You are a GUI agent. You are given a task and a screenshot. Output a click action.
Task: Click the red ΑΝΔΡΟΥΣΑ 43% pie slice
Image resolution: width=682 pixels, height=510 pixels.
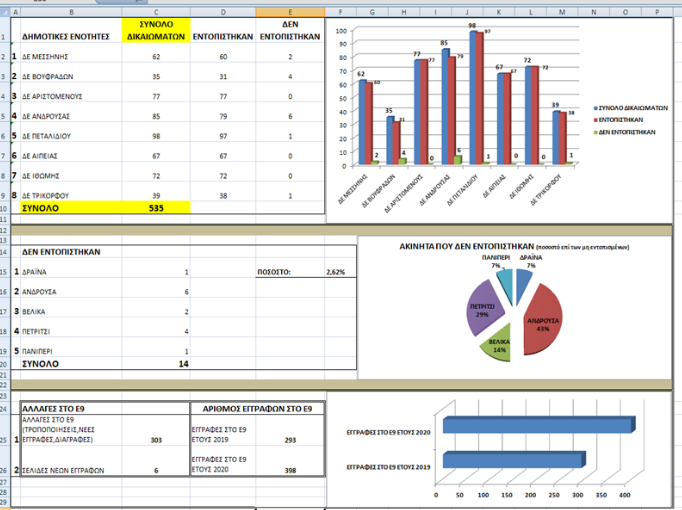tap(542, 320)
